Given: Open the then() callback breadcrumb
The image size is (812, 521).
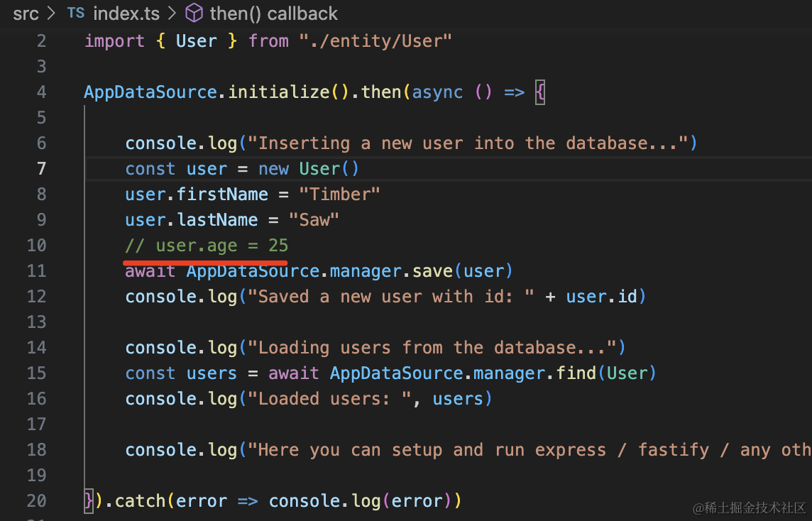Looking at the screenshot, I should click(x=273, y=13).
